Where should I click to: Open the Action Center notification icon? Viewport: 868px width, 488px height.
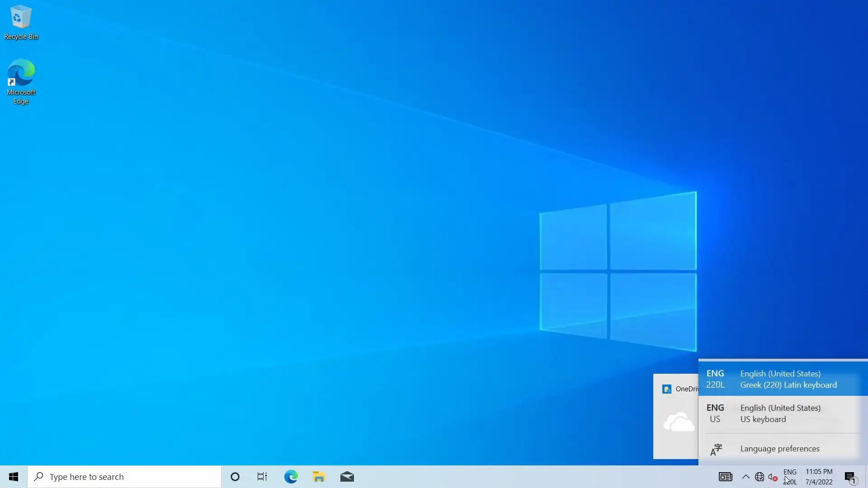coord(850,477)
